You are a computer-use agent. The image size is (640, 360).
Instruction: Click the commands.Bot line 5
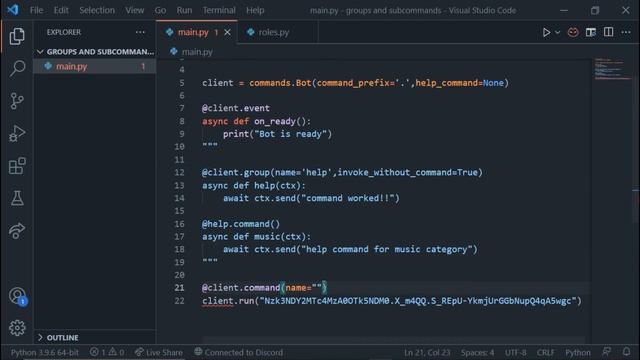[355, 83]
